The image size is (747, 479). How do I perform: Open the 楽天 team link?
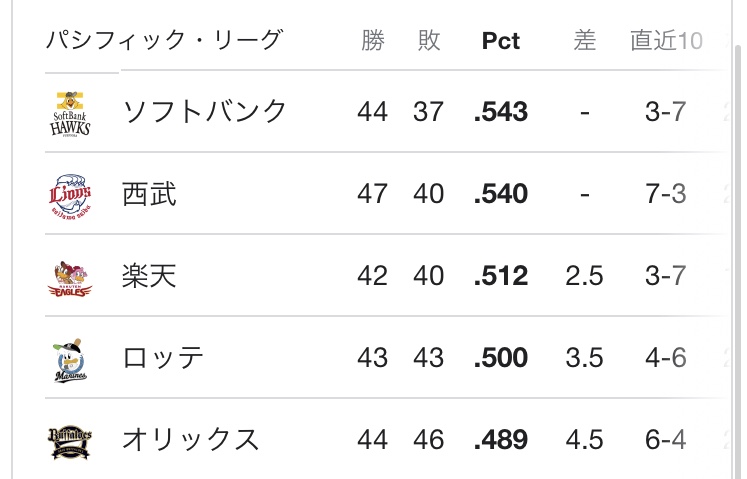(x=149, y=275)
